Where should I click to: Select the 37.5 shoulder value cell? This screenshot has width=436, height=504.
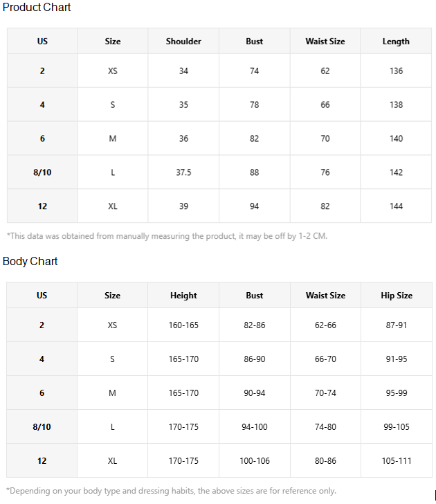[183, 172]
